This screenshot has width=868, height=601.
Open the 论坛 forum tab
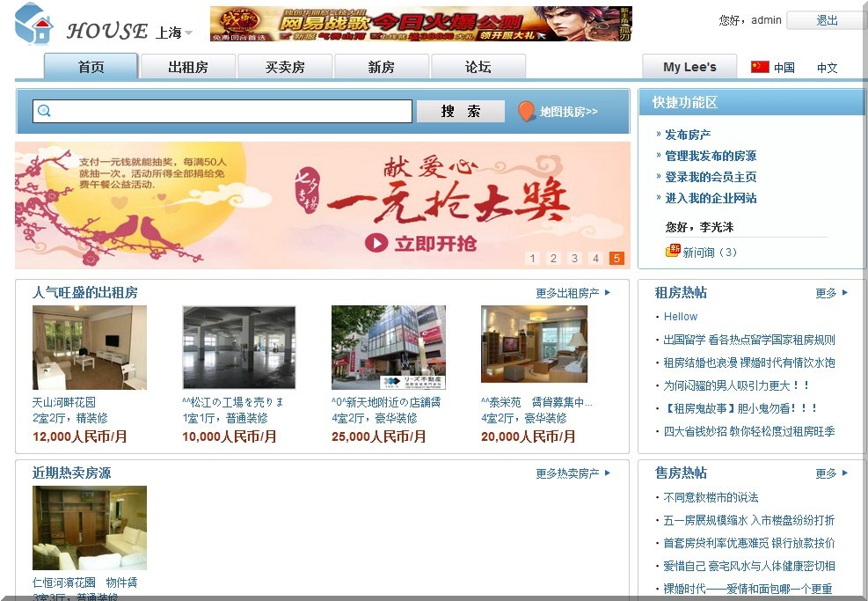click(478, 67)
